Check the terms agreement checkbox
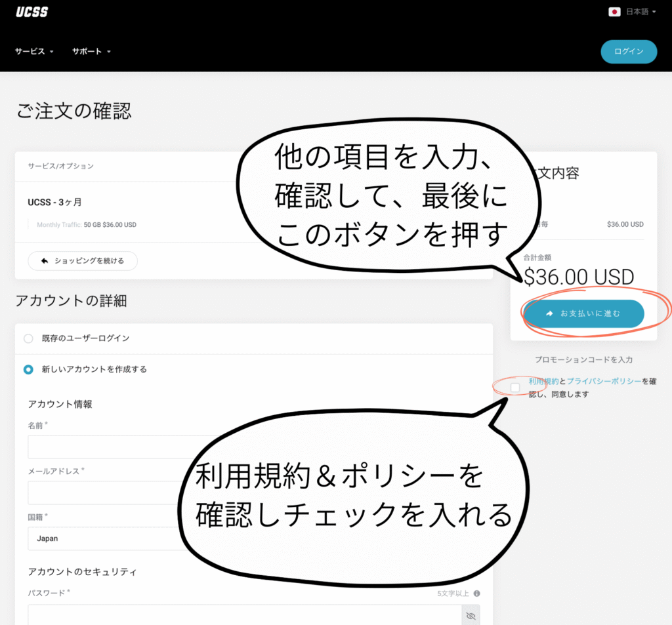The height and width of the screenshot is (625, 672). point(515,387)
